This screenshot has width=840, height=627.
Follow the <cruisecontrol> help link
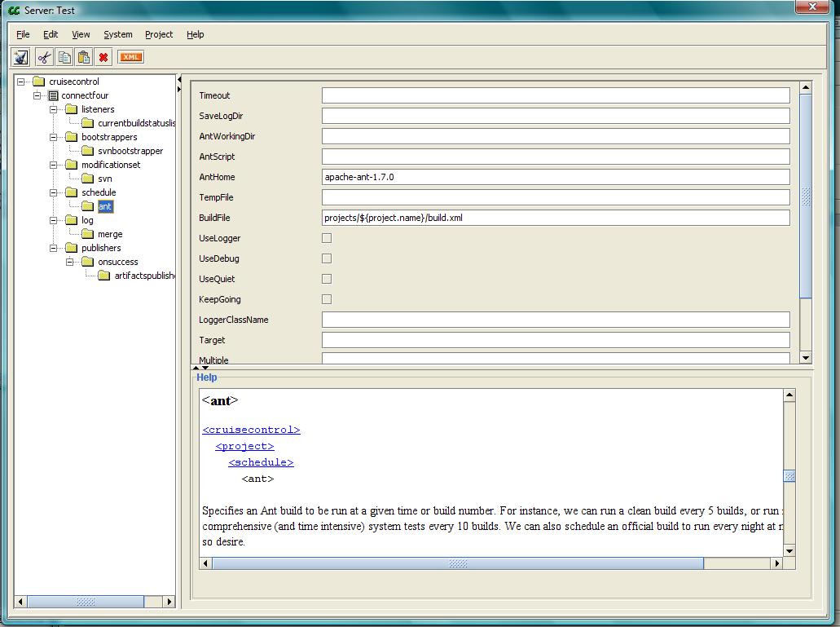pos(251,430)
